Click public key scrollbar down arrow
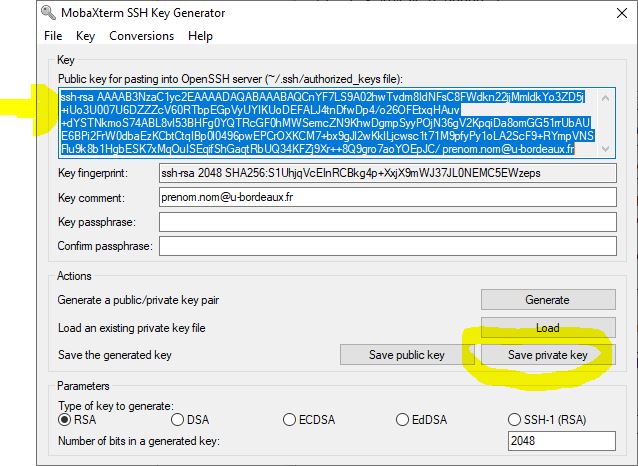The width and height of the screenshot is (638, 466). tap(605, 149)
